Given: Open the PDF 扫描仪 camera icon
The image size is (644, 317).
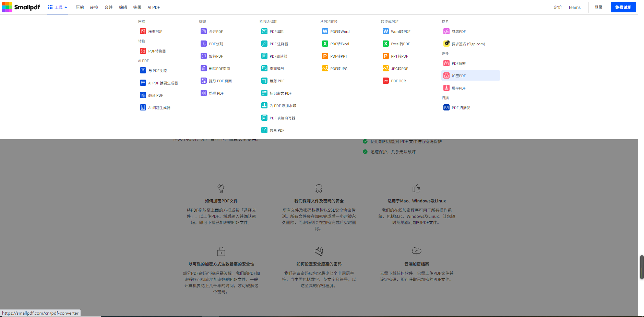Looking at the screenshot, I should click(x=446, y=107).
